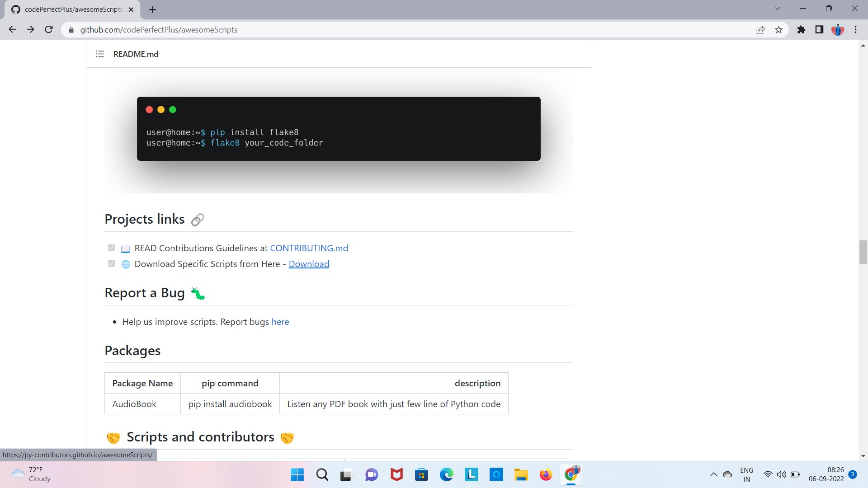Click the share icon in the address bar
This screenshot has height=488, width=868.
pyautogui.click(x=761, y=29)
